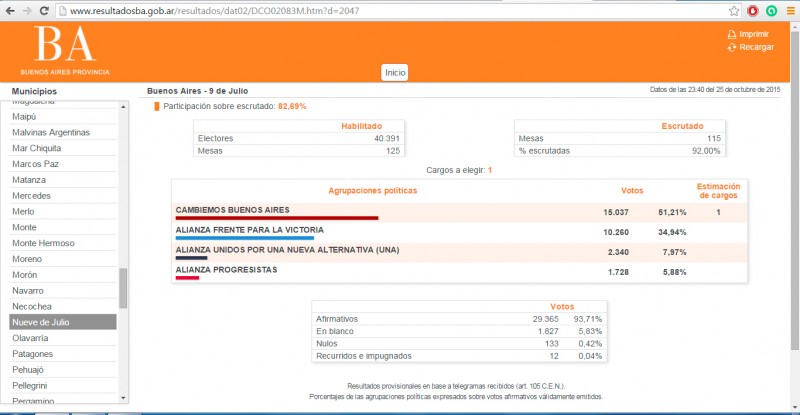This screenshot has height=415, width=800.
Task: Select Malvinas Argentinas in the municipality list
Action: click(x=50, y=132)
